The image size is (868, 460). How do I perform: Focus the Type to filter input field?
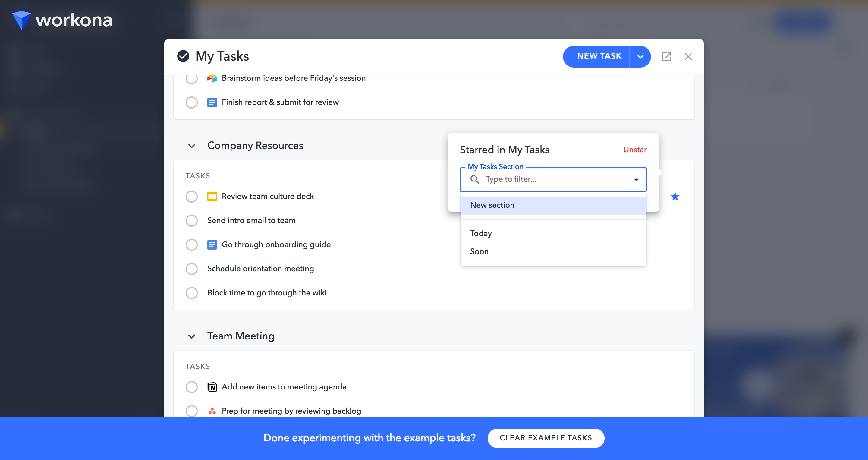coord(553,179)
